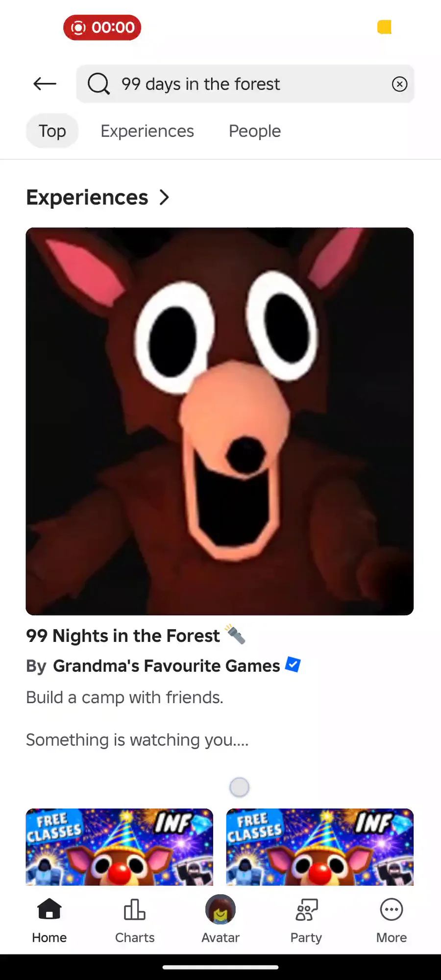441x980 pixels.
Task: Go back using the left arrow
Action: point(45,84)
